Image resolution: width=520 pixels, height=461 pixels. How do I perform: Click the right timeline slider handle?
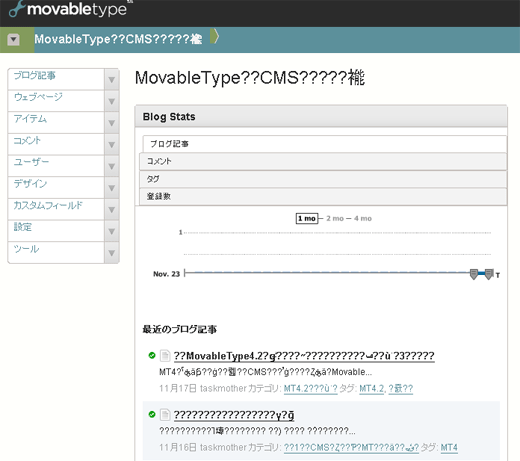489,274
